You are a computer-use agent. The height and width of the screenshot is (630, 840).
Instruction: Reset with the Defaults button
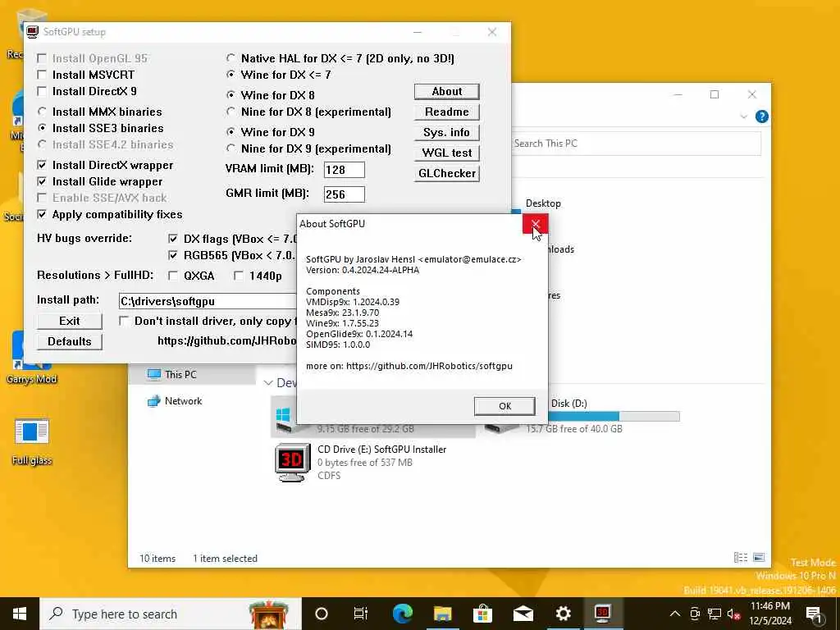click(70, 341)
